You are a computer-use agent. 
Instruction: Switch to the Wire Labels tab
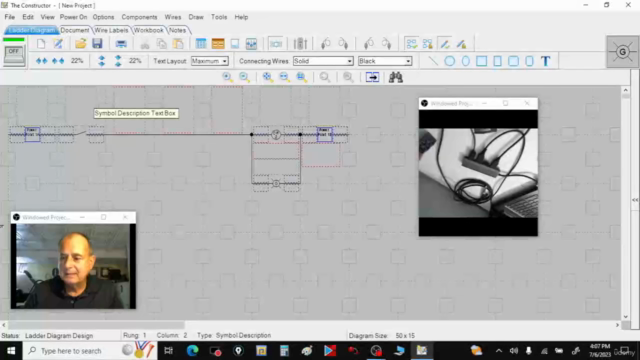click(111, 30)
